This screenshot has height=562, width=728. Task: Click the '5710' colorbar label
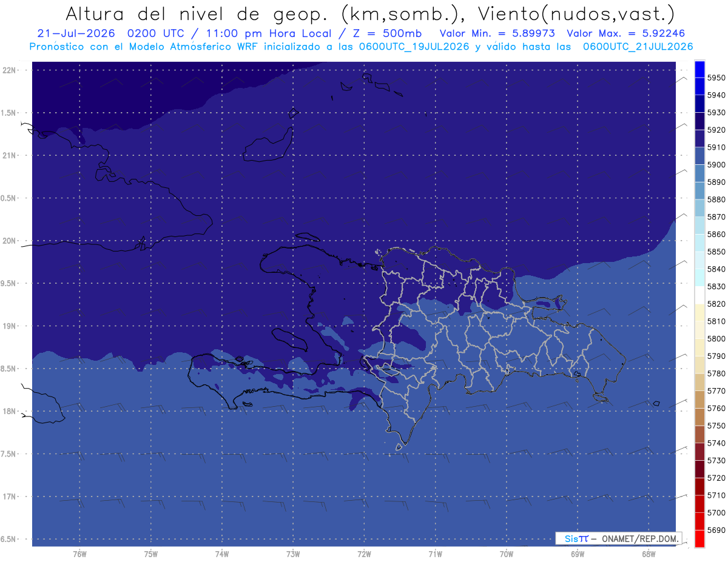click(716, 495)
